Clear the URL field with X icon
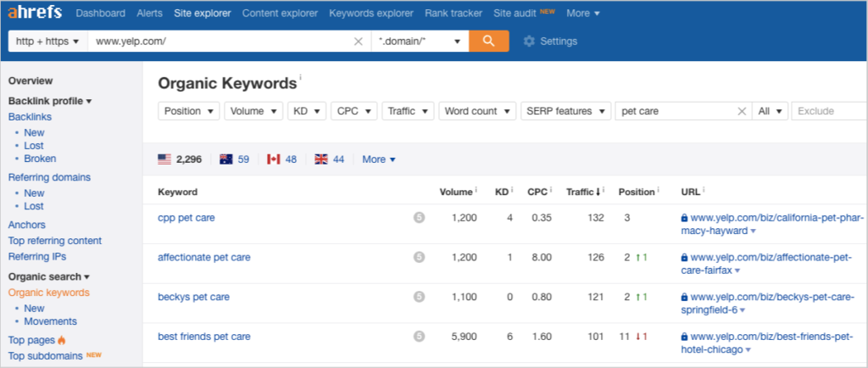868x368 pixels. (x=359, y=42)
